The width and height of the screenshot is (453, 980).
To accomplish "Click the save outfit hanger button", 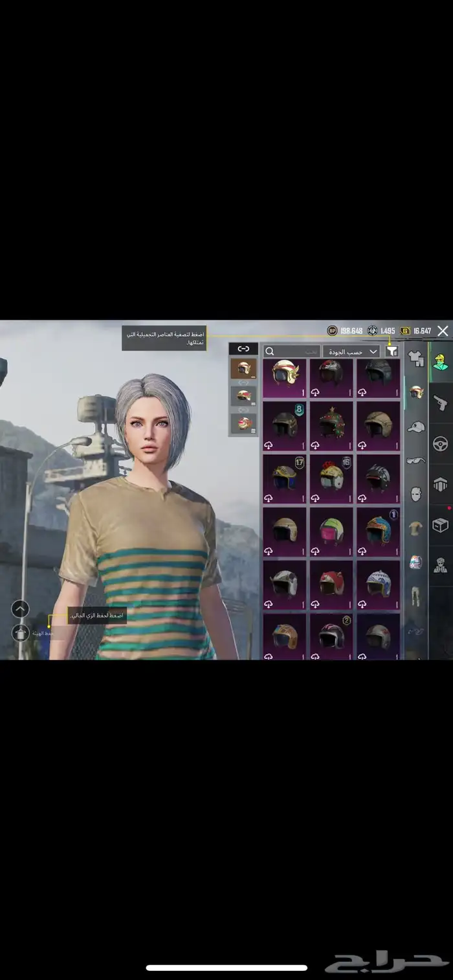I will [x=20, y=633].
